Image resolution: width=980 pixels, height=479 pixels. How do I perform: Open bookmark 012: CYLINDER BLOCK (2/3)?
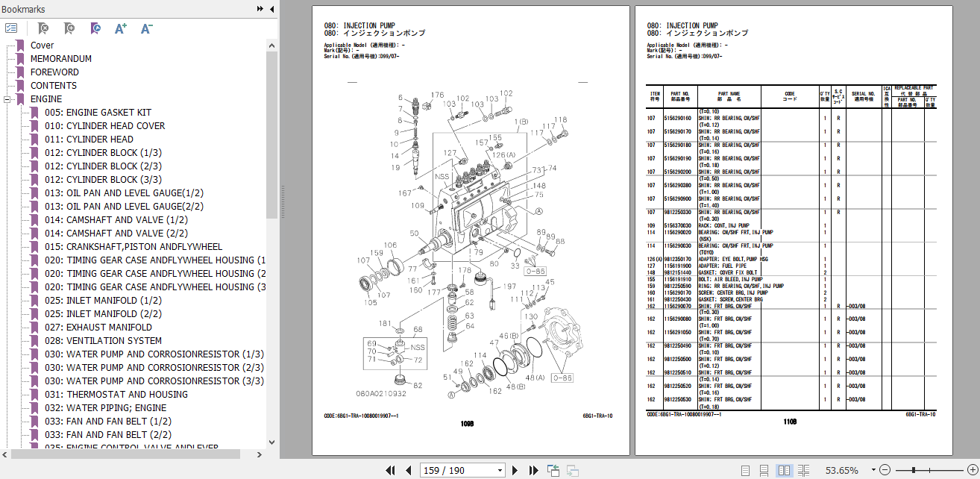[103, 166]
